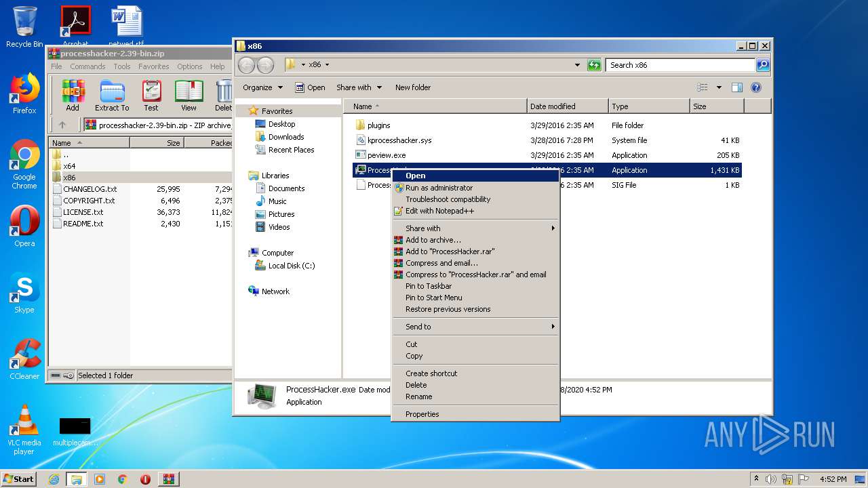Expand the Send to context submenu
This screenshot has width=868, height=488.
click(x=475, y=327)
